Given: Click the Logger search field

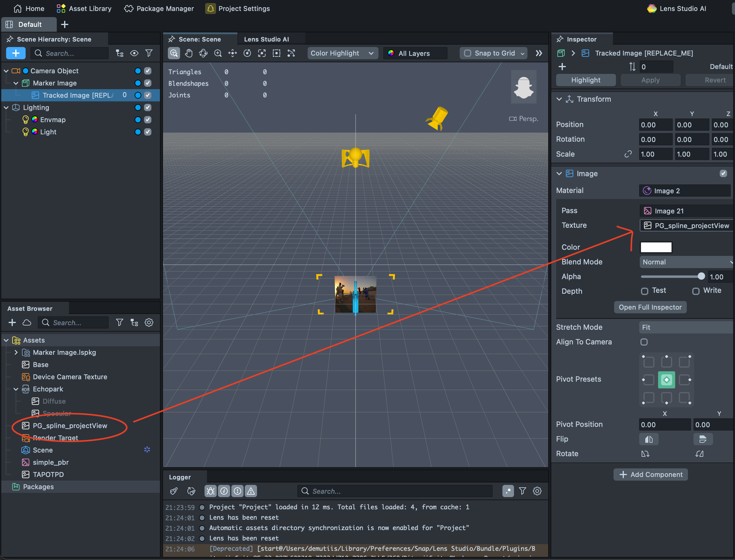Looking at the screenshot, I should 395,491.
